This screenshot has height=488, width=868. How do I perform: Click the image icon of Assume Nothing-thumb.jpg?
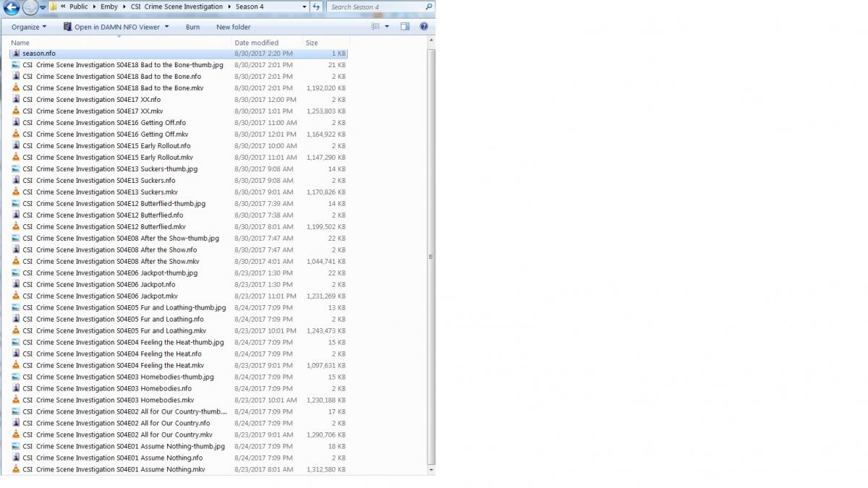(16, 447)
